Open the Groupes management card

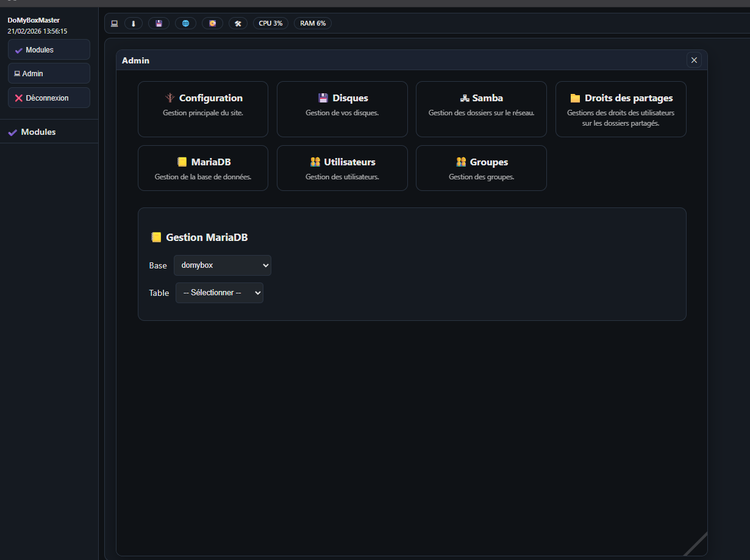tap(481, 168)
